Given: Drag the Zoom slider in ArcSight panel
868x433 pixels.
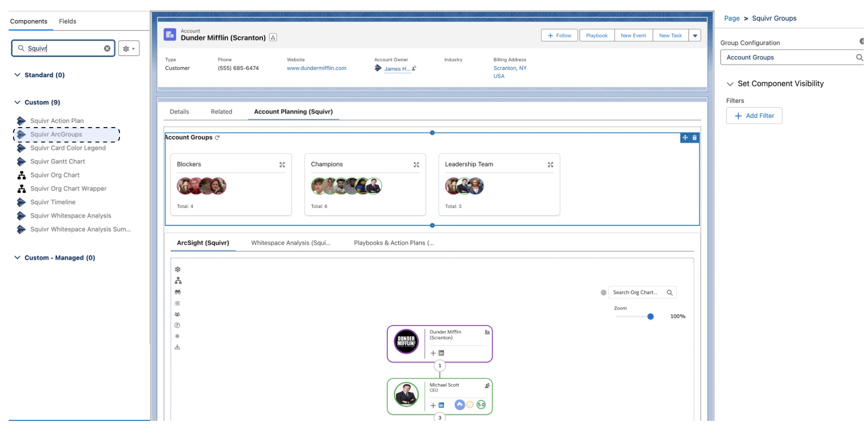Looking at the screenshot, I should pos(651,316).
